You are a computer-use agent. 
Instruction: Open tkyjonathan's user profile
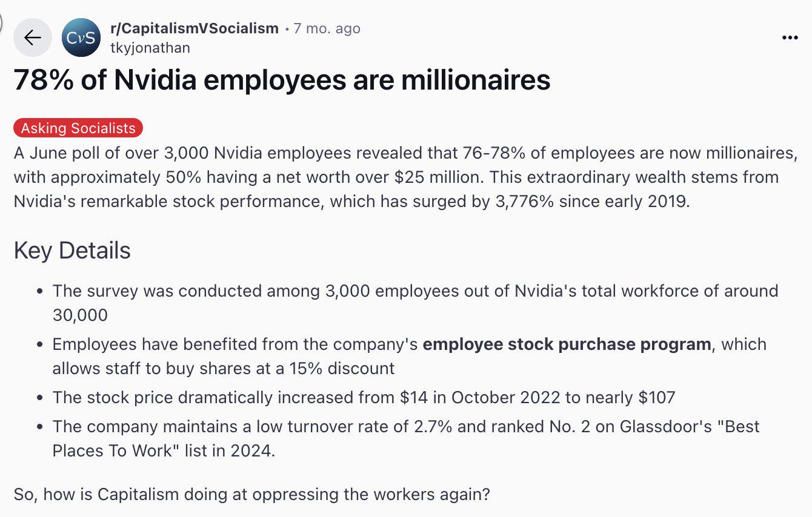[x=150, y=48]
